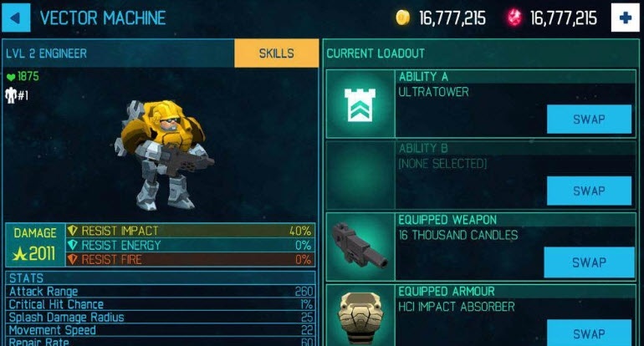
Task: Add currency with the plus button
Action: tap(625, 18)
